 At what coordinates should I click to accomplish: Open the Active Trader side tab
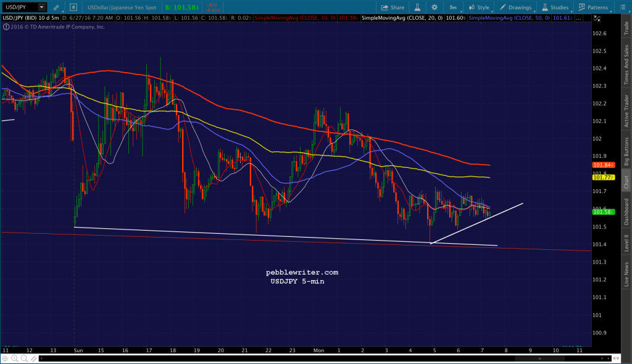626,111
